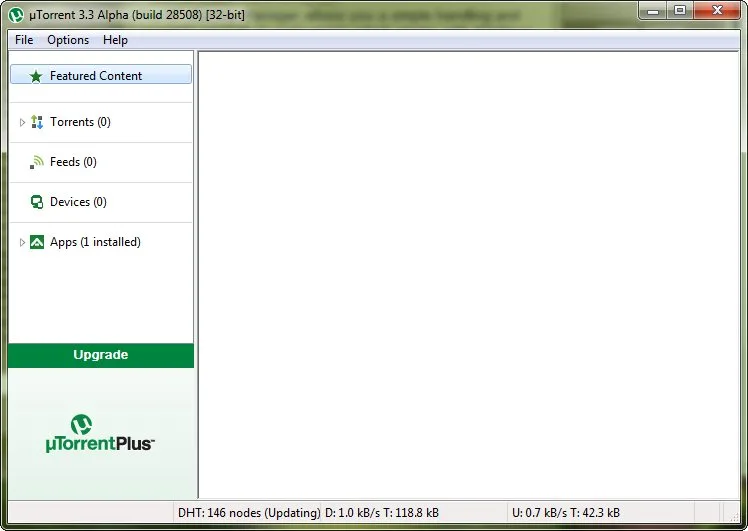This screenshot has width=748, height=531.
Task: Open the File menu
Action: click(x=24, y=40)
